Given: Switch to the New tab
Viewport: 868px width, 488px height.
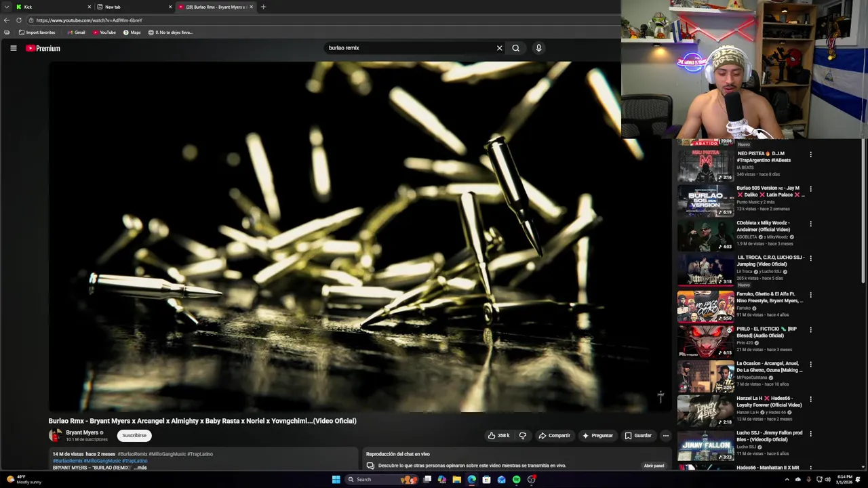Looking at the screenshot, I should [134, 7].
